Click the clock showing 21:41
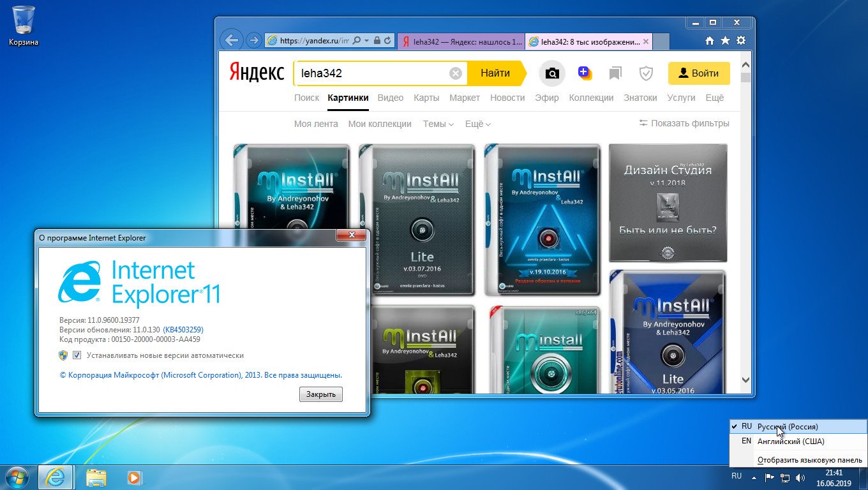This screenshot has width=868, height=490. coord(834,473)
